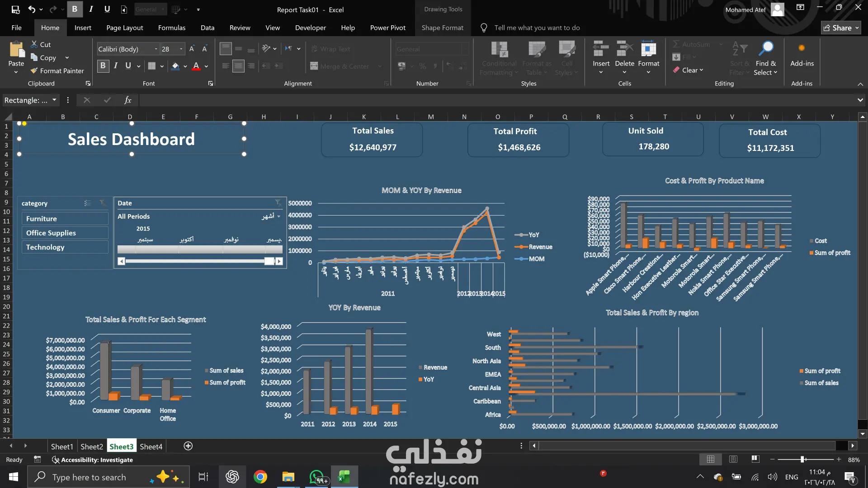Image resolution: width=868 pixels, height=488 pixels.
Task: Open the Page Layout ribbon tab
Action: 124,28
